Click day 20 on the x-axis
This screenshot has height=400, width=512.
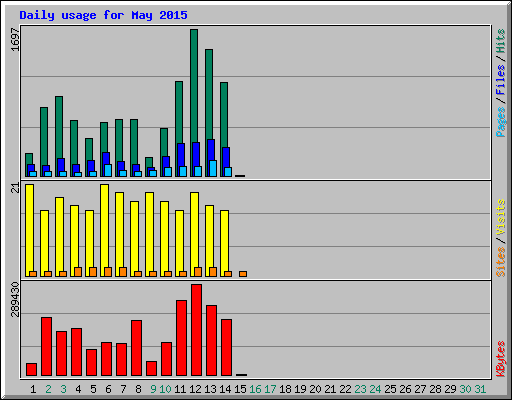coord(315,389)
